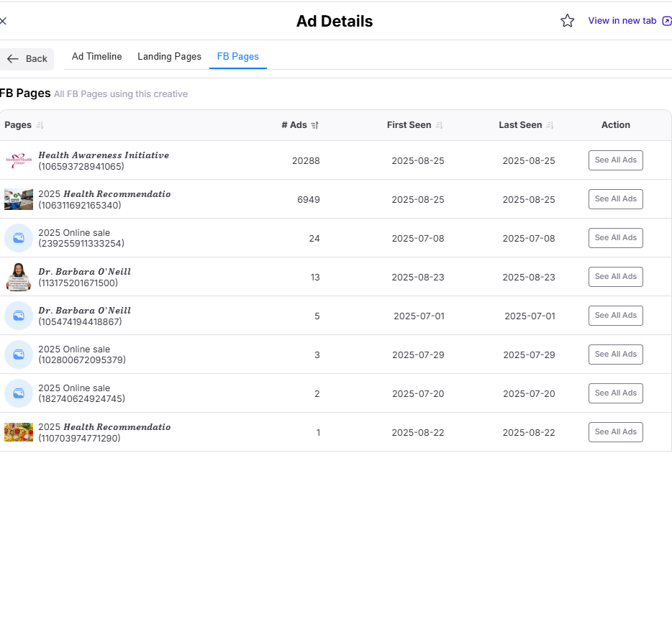Screen dimensions: 672x640
Task: Click sort icon beside Last Seen header
Action: [x=550, y=125]
